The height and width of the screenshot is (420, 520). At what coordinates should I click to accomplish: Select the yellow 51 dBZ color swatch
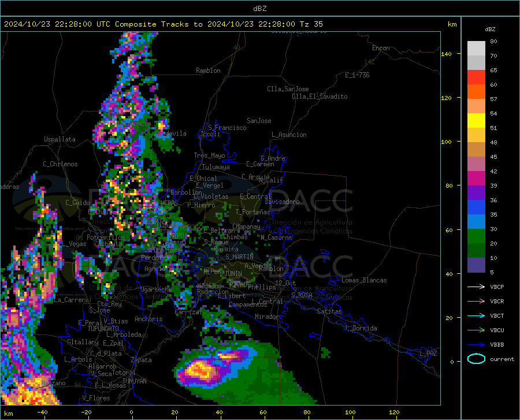click(476, 121)
